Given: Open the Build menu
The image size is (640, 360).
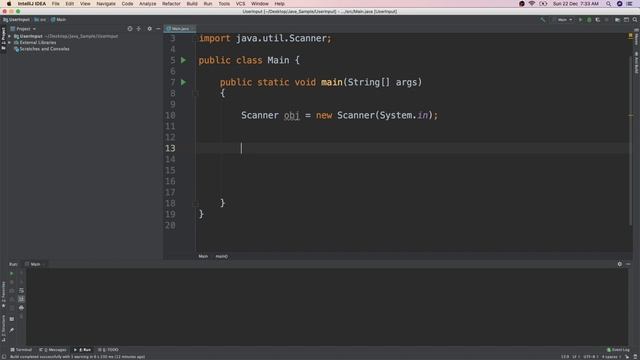Looking at the screenshot, I should pos(192,4).
